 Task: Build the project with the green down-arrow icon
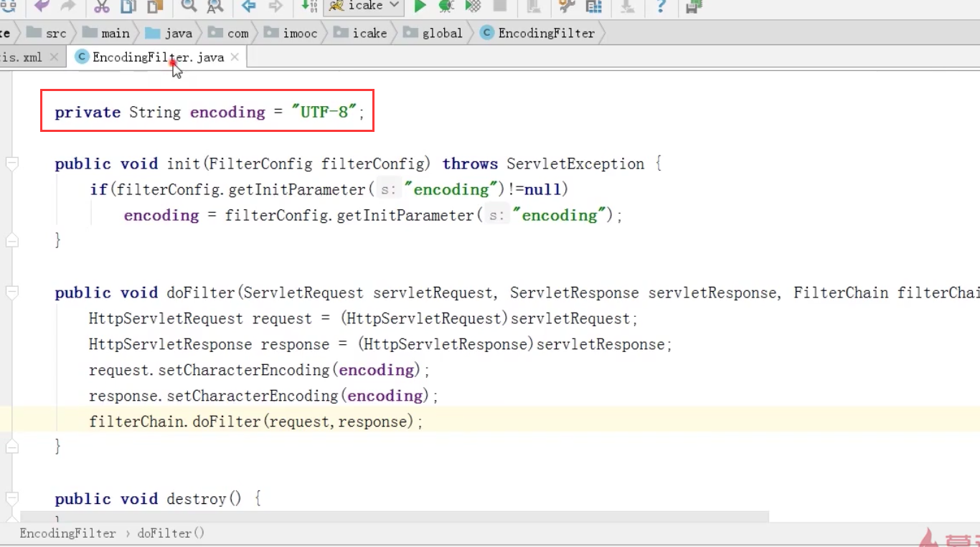pos(309,6)
